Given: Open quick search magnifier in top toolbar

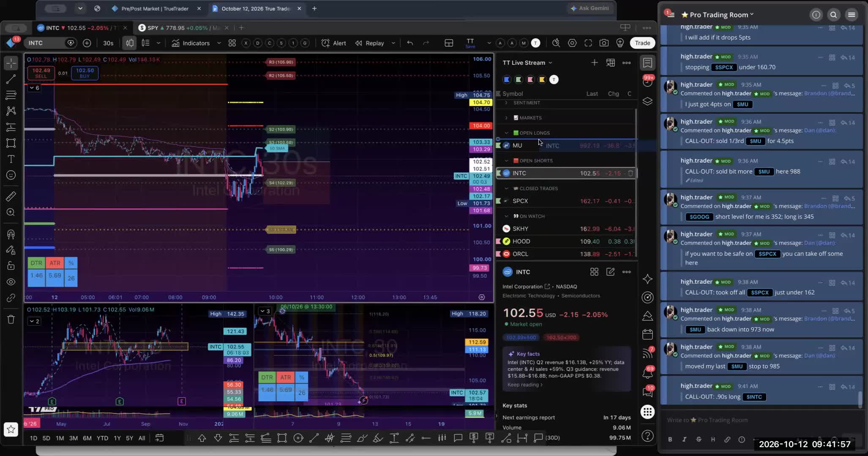Looking at the screenshot, I should click(556, 43).
